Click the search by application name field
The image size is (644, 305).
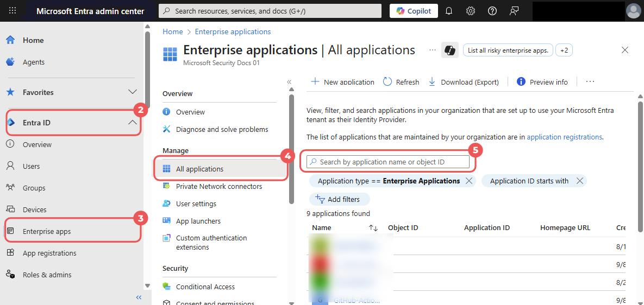click(388, 162)
